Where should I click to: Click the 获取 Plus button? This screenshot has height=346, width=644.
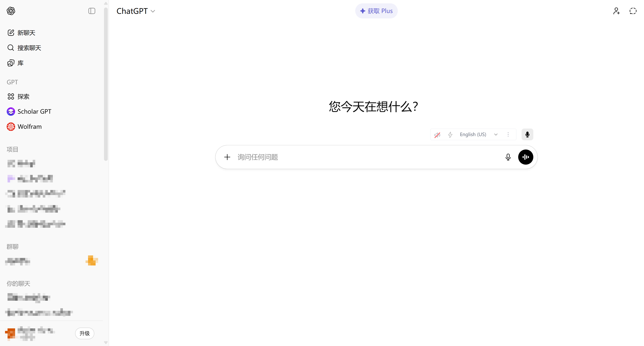[376, 11]
